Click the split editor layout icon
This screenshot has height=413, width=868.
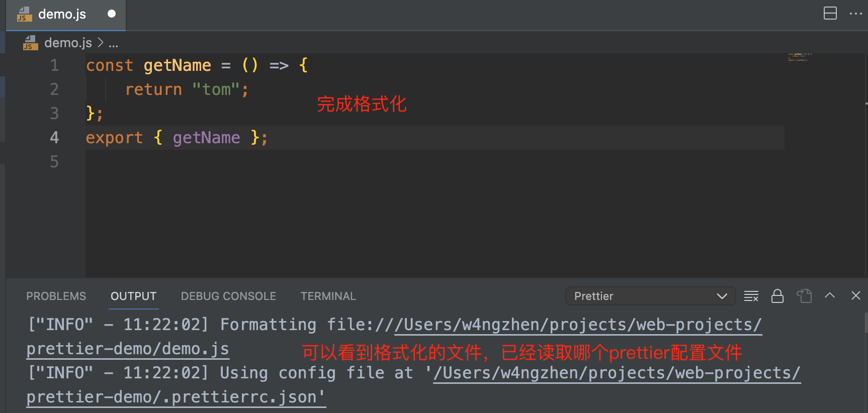coord(830,14)
